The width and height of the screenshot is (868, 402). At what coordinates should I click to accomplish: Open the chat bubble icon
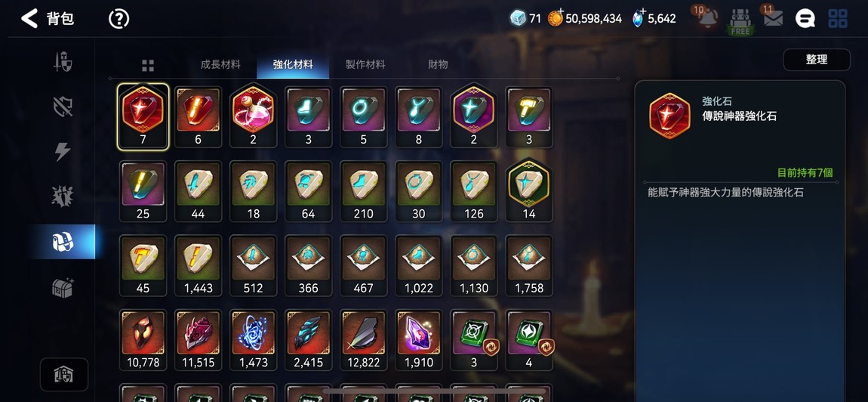tap(805, 19)
